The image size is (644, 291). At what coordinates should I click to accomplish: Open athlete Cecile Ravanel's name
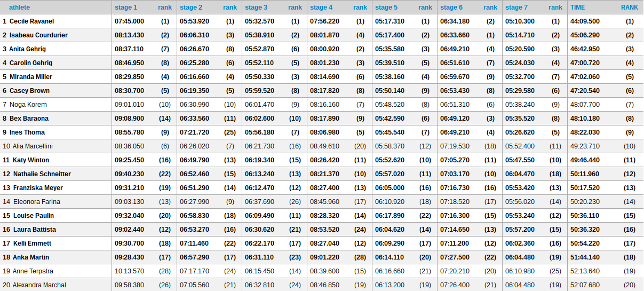[x=31, y=21]
